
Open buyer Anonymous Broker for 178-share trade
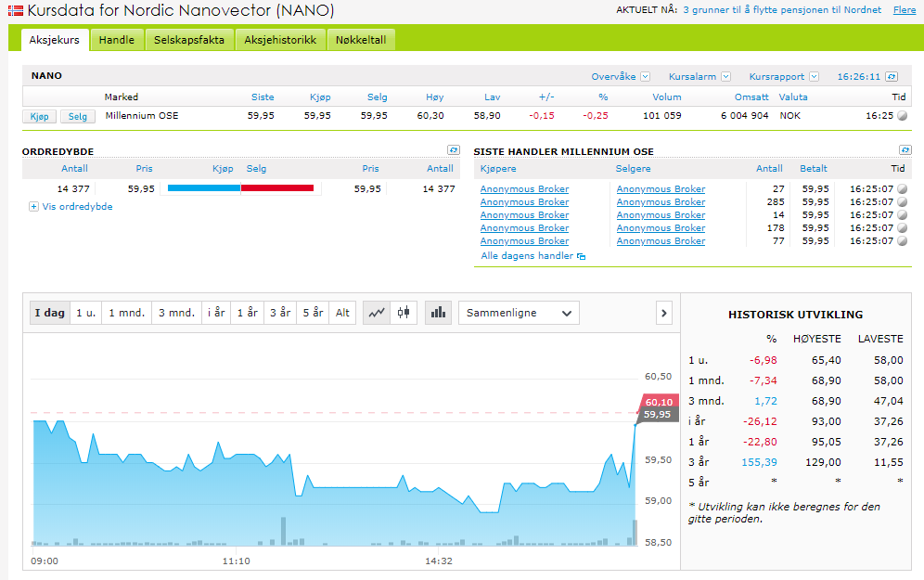[x=524, y=228]
